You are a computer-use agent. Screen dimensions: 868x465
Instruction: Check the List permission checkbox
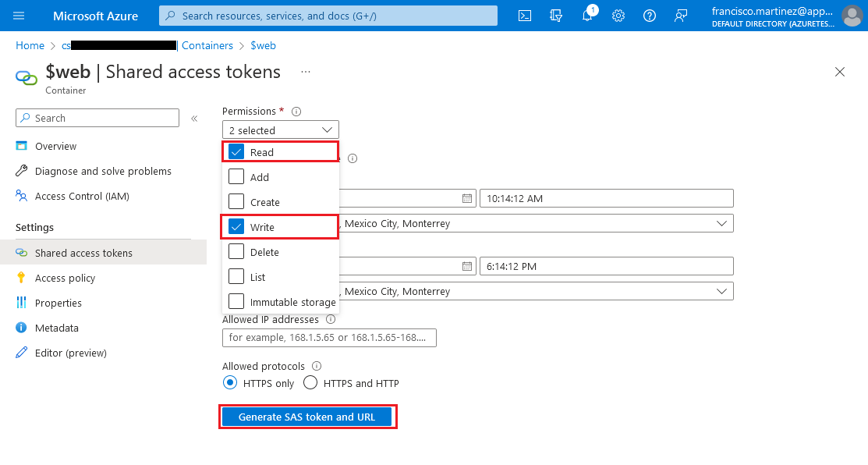tap(237, 277)
